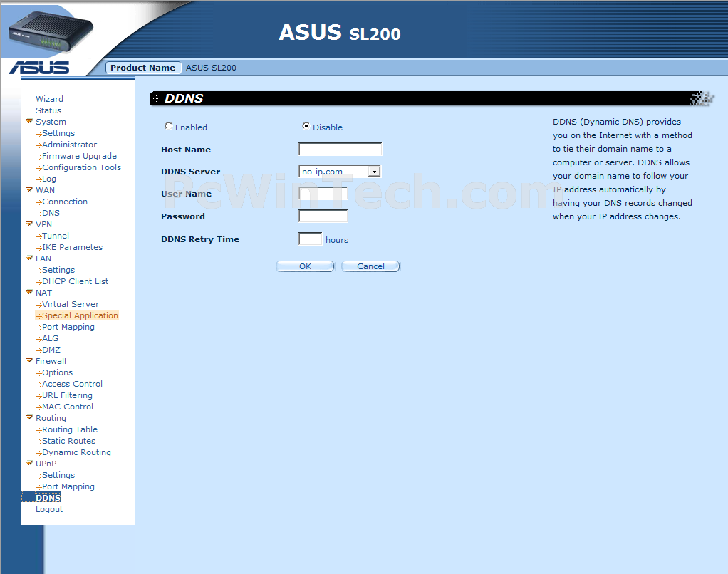
Task: Open Access Control page
Action: tap(73, 384)
